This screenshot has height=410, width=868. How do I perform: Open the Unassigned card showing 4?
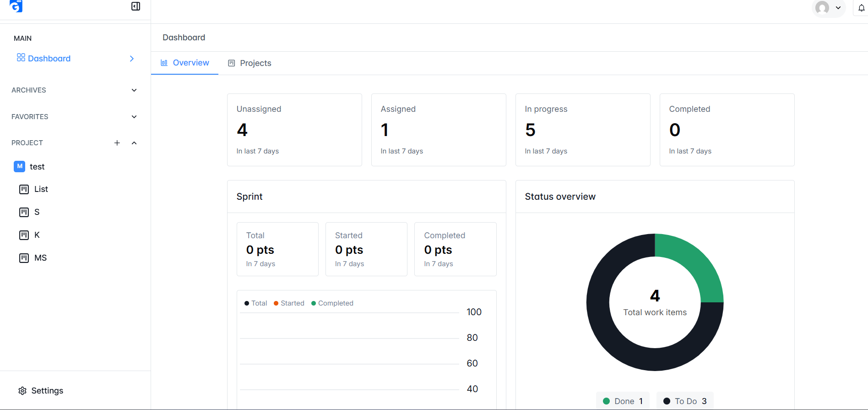pyautogui.click(x=294, y=130)
